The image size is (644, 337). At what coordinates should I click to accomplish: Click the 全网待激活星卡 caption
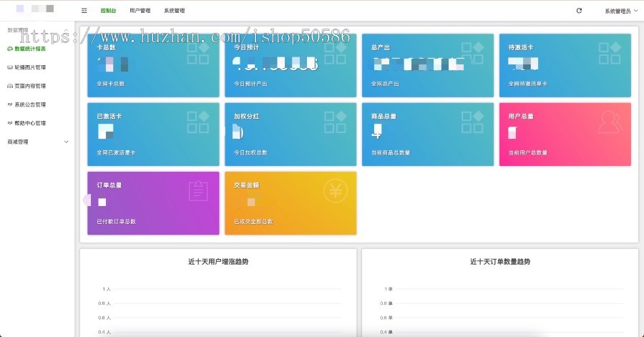point(528,84)
